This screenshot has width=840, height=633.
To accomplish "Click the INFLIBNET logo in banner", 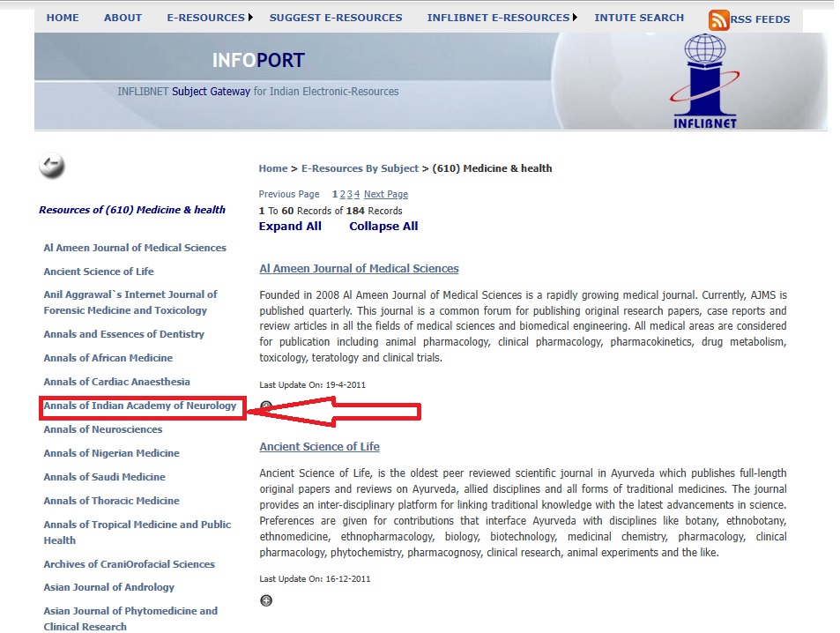I will click(704, 81).
